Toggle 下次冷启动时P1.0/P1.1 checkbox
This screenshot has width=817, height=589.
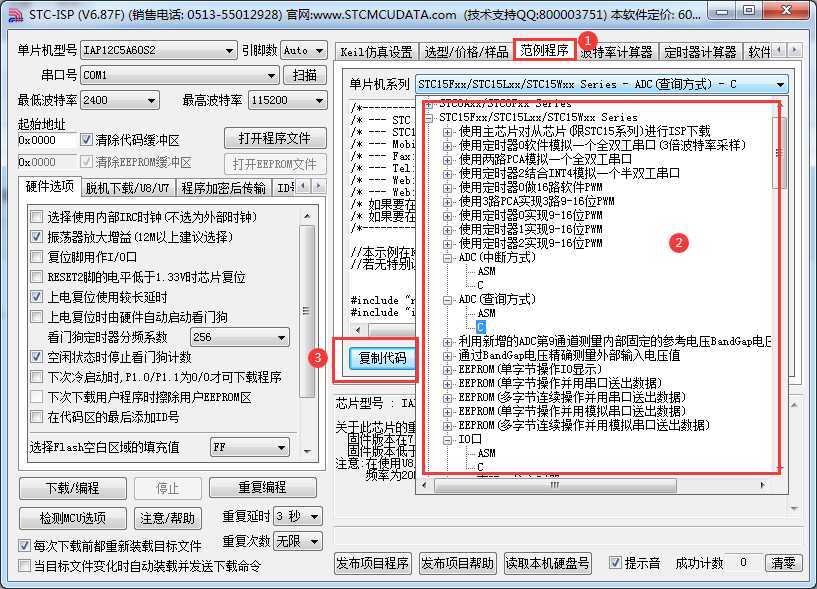point(36,377)
